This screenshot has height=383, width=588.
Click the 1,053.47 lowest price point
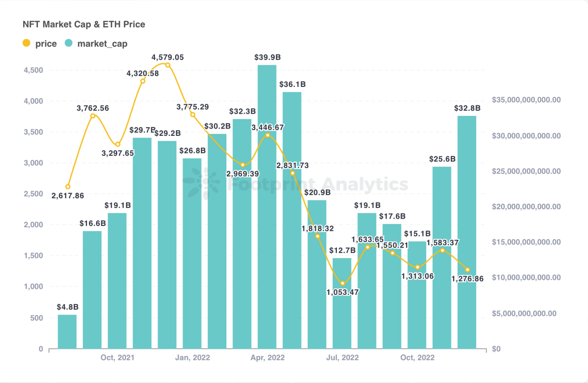coord(343,283)
